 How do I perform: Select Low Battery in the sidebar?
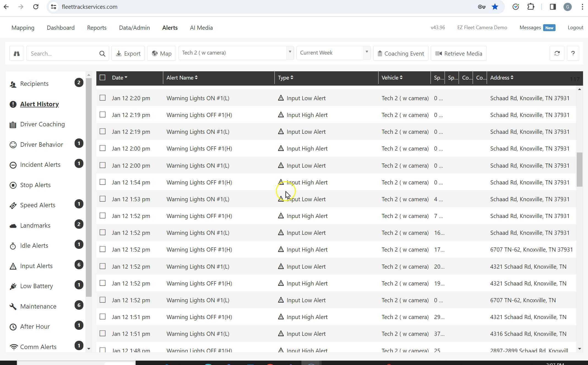click(x=36, y=286)
